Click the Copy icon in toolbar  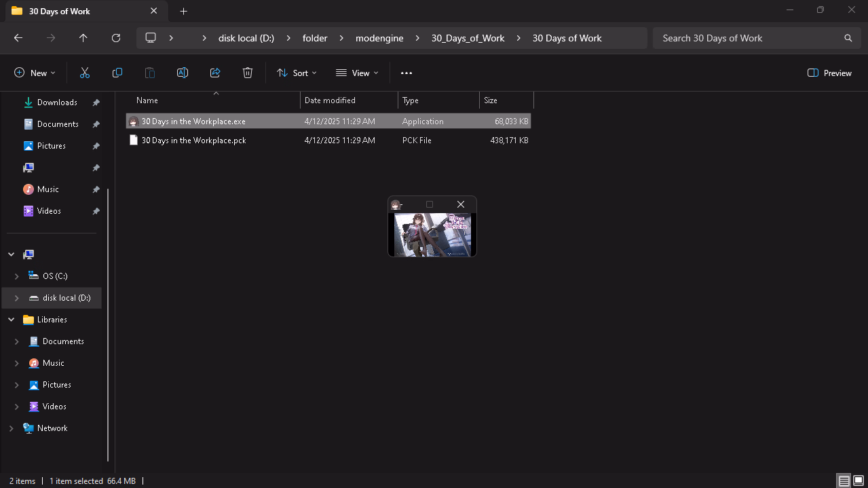coord(117,73)
